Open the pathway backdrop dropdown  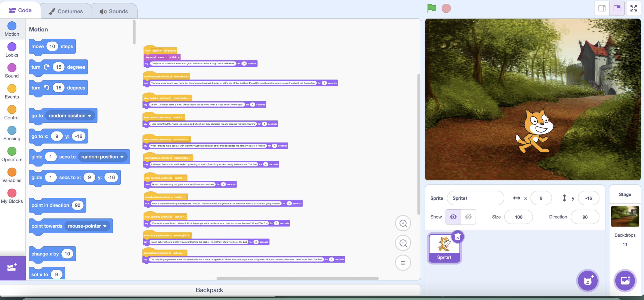pyautogui.click(x=179, y=253)
